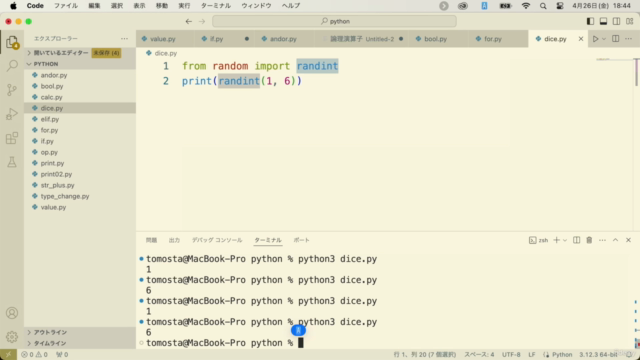640x360 pixels.
Task: Change LF end of line sequence
Action: [532, 355]
